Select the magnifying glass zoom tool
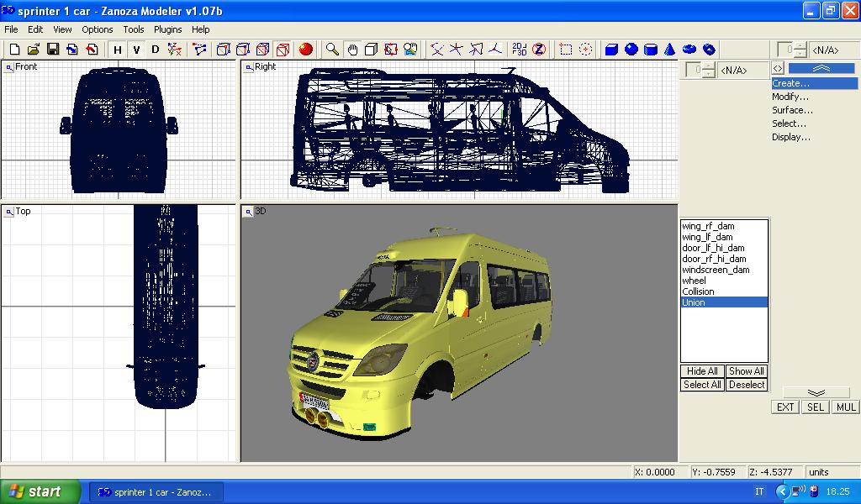The image size is (861, 504). [x=332, y=50]
